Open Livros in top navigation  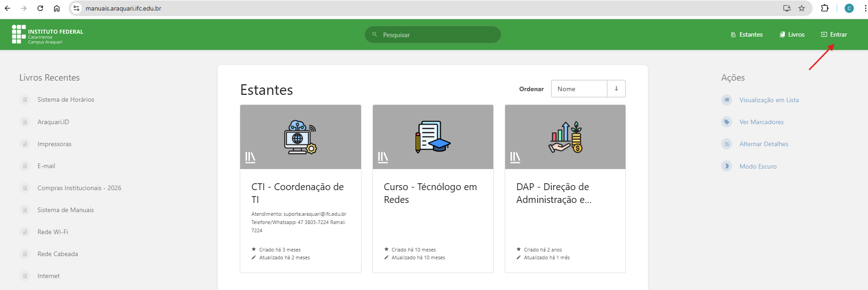pos(792,35)
